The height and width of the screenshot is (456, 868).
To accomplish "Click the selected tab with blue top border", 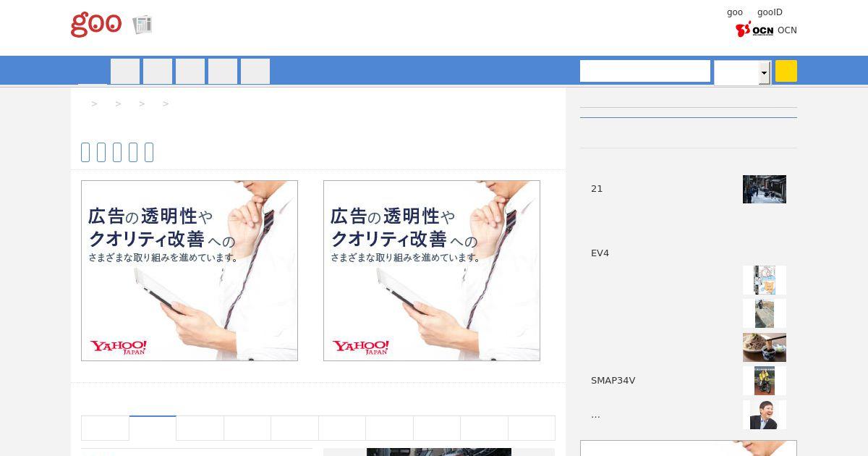I will pos(153,428).
